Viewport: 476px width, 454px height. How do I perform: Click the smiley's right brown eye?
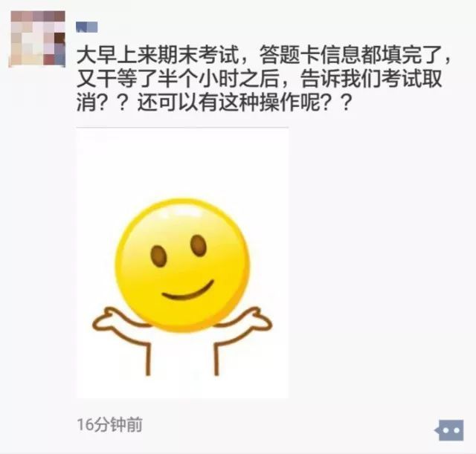(x=199, y=246)
